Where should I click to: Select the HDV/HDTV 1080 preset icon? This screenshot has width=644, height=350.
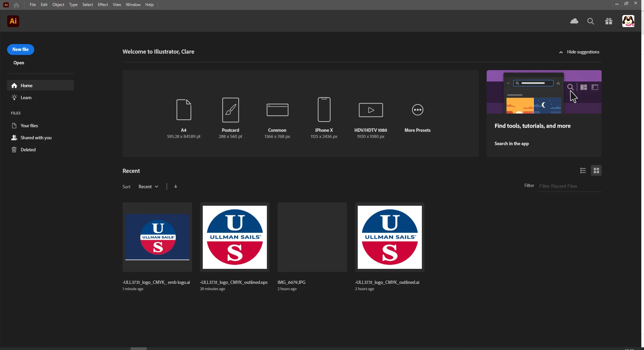click(371, 110)
